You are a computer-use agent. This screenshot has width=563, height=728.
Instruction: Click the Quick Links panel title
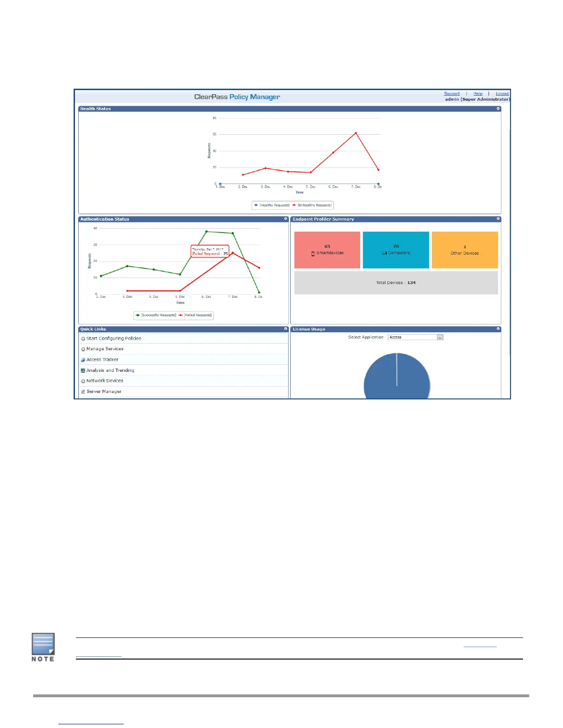pyautogui.click(x=93, y=329)
